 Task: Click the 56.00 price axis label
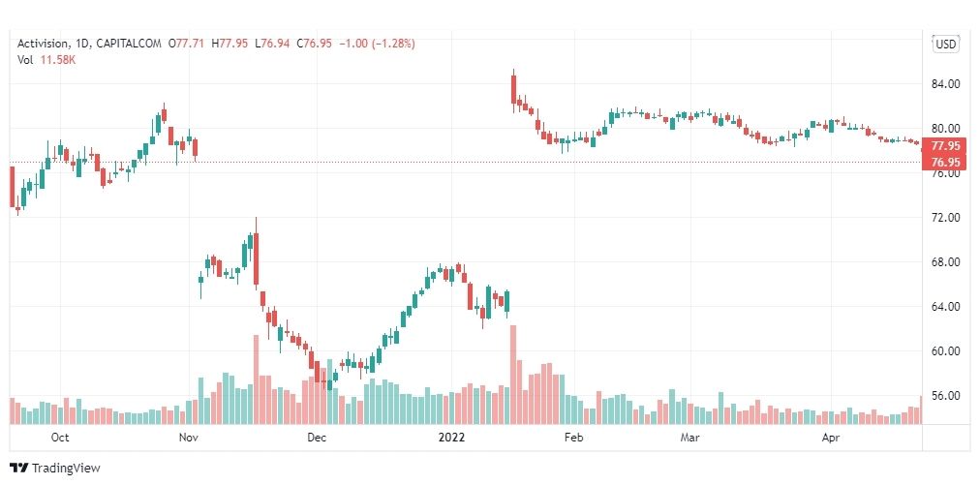944,396
